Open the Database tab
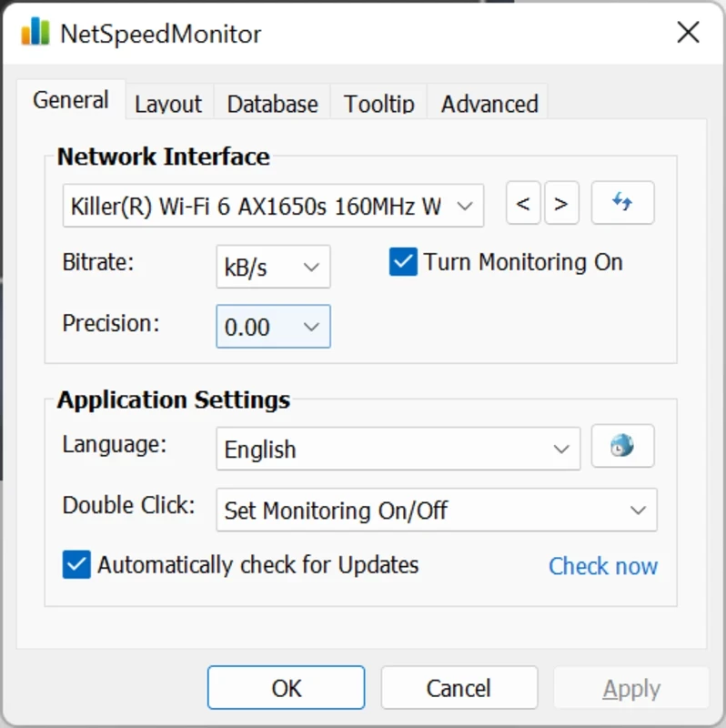This screenshot has height=728, width=726. coord(272,104)
